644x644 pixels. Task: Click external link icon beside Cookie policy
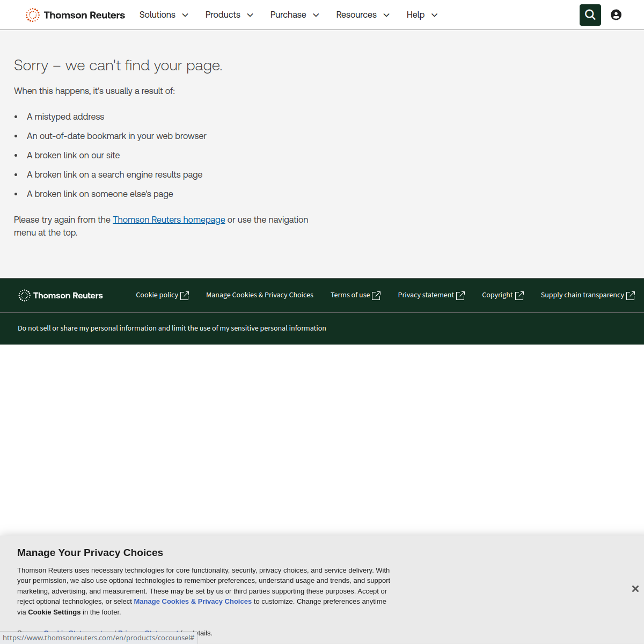[185, 295]
